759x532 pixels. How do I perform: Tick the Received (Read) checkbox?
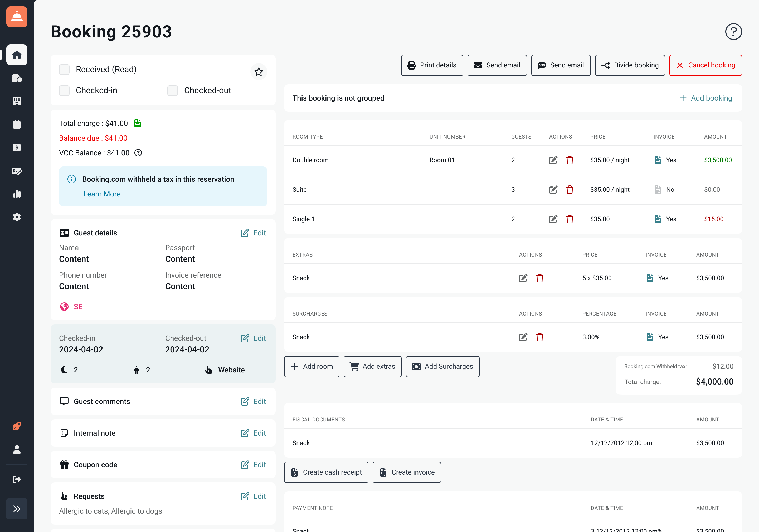click(64, 69)
